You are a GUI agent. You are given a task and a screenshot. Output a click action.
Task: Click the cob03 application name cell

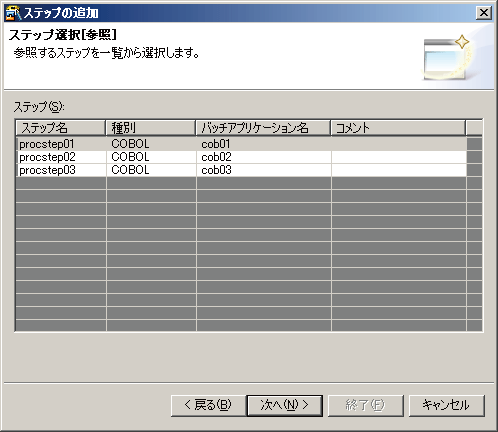click(x=264, y=170)
